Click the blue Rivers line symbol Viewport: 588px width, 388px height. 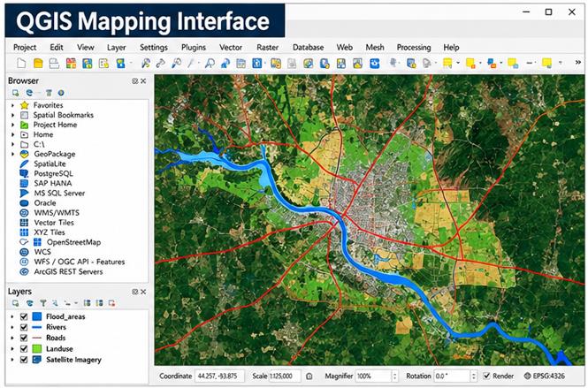click(37, 327)
